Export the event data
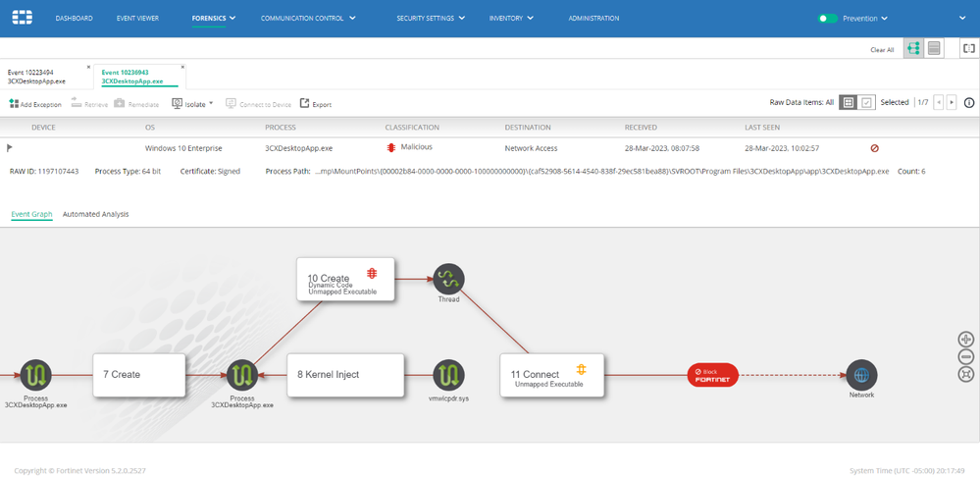The image size is (980, 478). (316, 104)
